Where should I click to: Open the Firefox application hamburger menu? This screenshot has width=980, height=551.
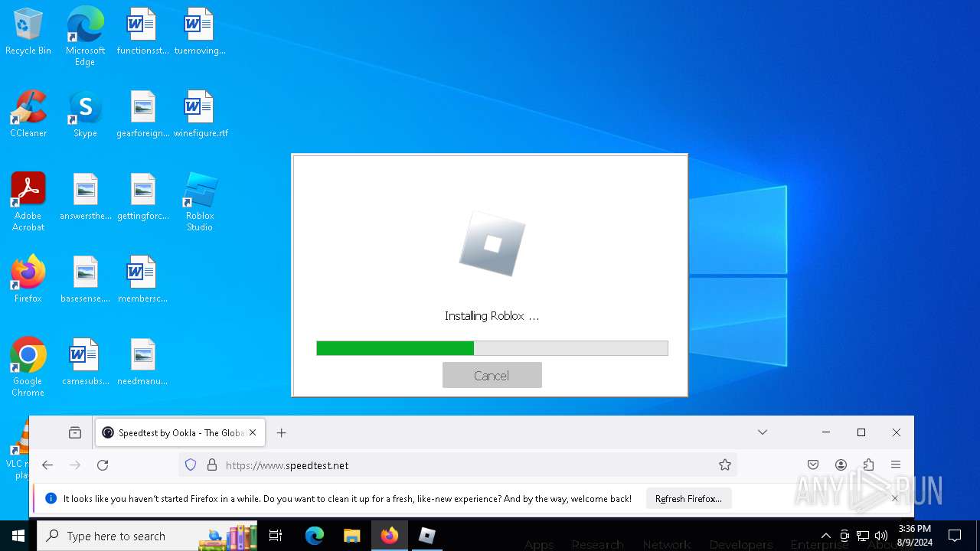pos(896,465)
